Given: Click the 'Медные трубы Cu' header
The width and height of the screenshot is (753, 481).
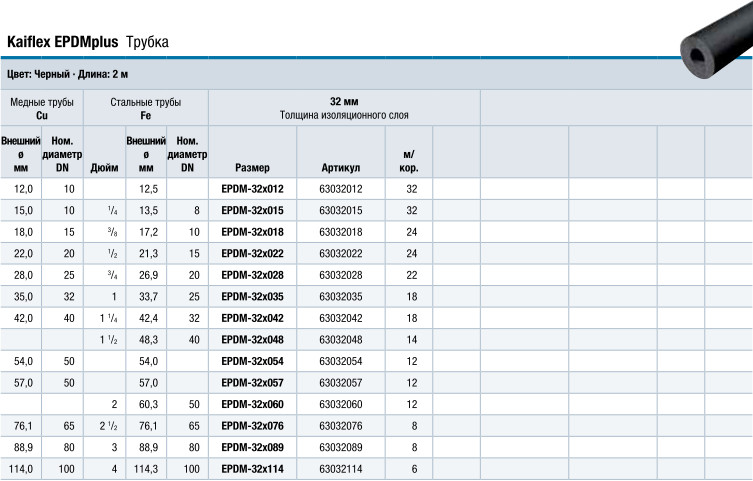Looking at the screenshot, I should point(42,108).
